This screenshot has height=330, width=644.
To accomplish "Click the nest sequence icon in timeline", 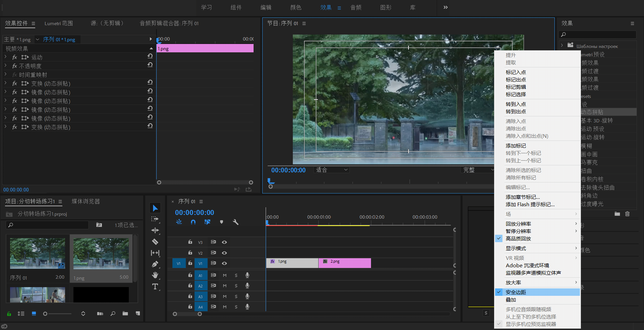I will (179, 222).
